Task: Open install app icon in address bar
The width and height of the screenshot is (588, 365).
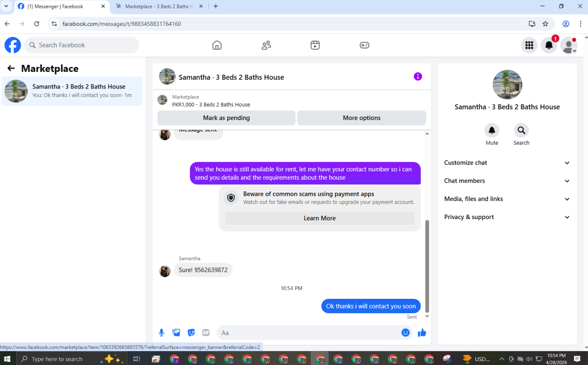Action: coord(532,24)
